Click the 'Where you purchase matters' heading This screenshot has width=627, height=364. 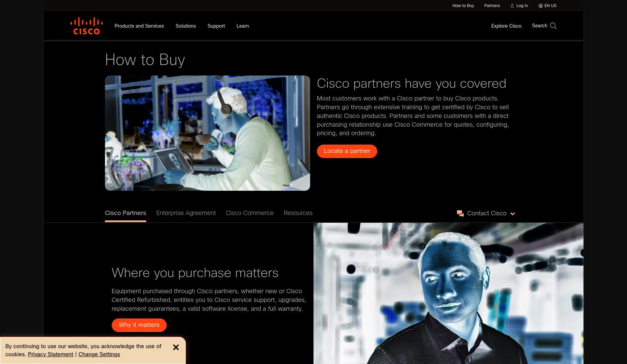click(195, 273)
